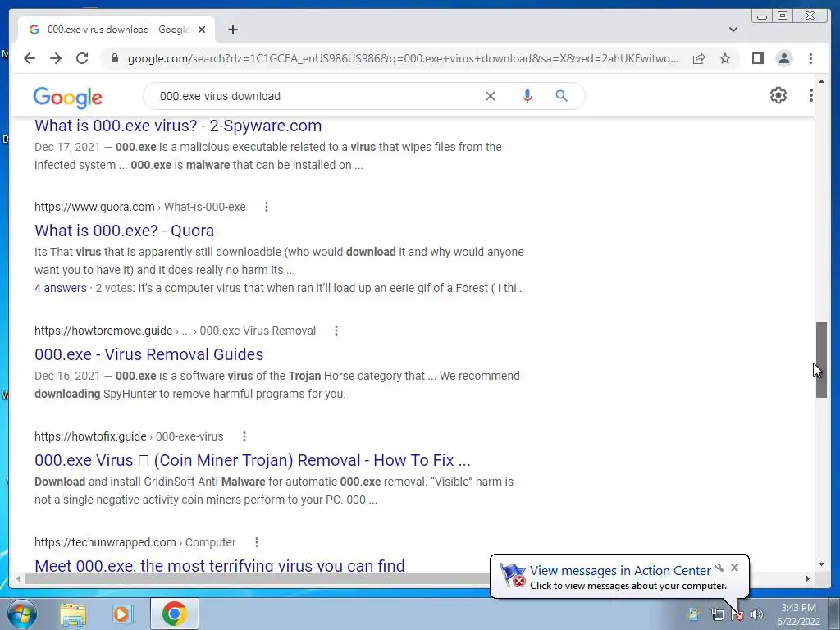Open more options for the techunwrapped.com result
This screenshot has height=630, width=840.
(x=257, y=542)
